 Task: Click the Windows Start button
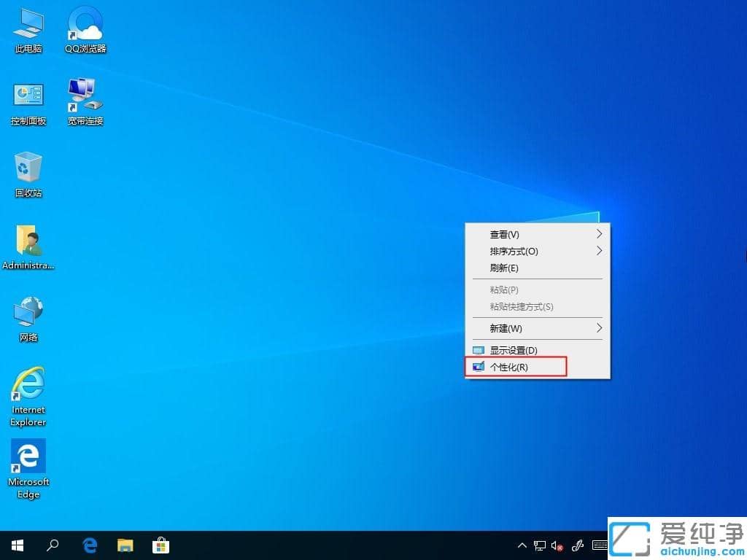[17, 545]
